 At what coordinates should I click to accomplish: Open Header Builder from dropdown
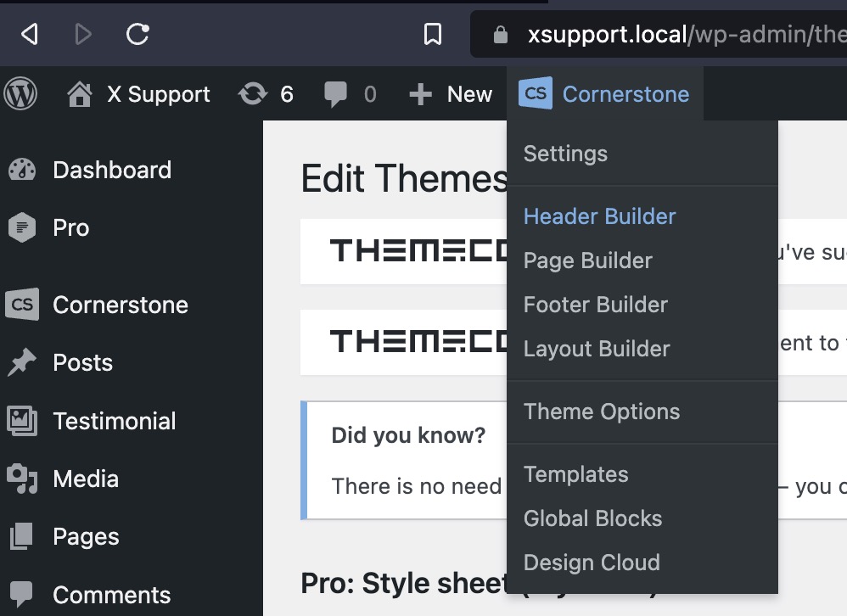tap(599, 216)
